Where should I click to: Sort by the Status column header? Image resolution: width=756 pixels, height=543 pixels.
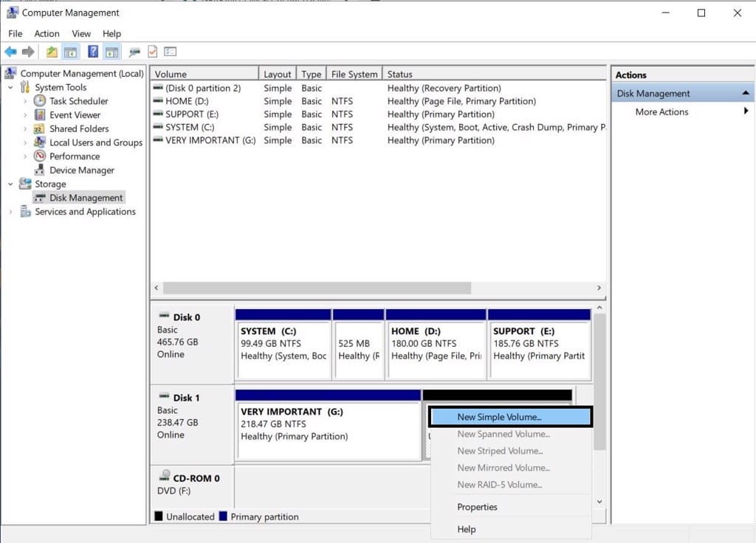[x=494, y=74]
